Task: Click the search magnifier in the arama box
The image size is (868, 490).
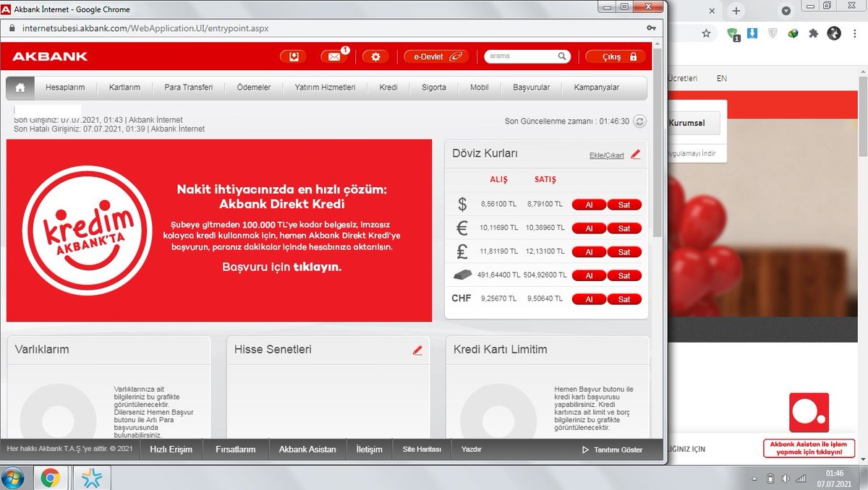Action: pos(562,56)
